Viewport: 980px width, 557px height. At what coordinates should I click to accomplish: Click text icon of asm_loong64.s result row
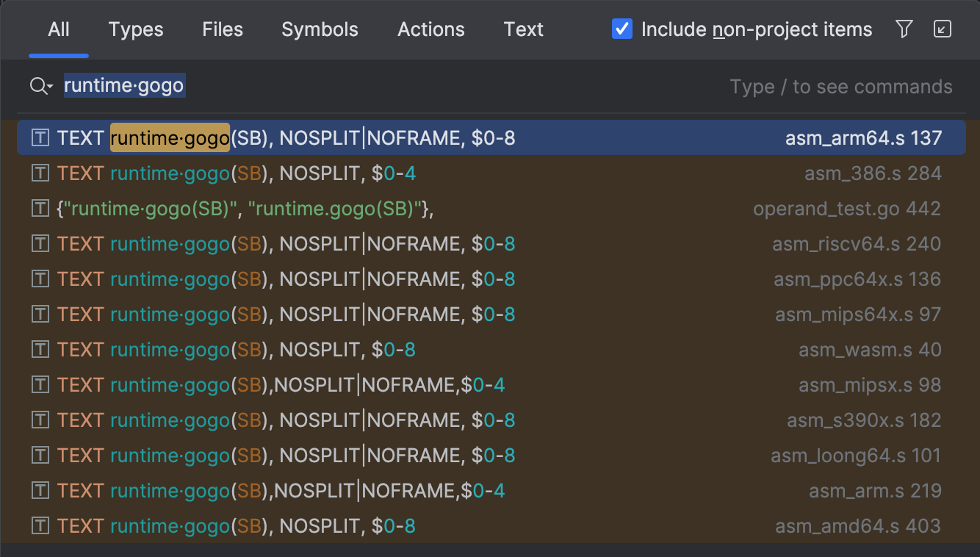tap(40, 456)
